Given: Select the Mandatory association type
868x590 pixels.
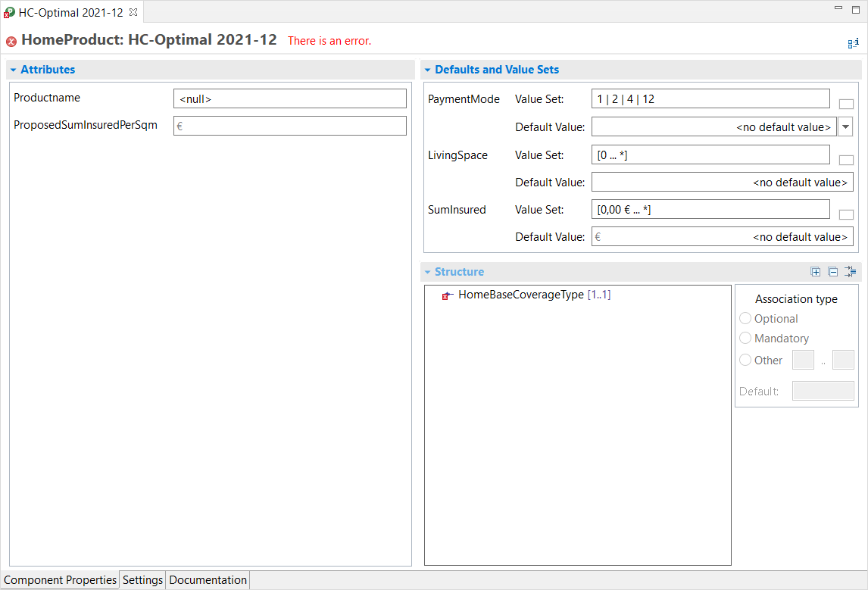Looking at the screenshot, I should (745, 339).
